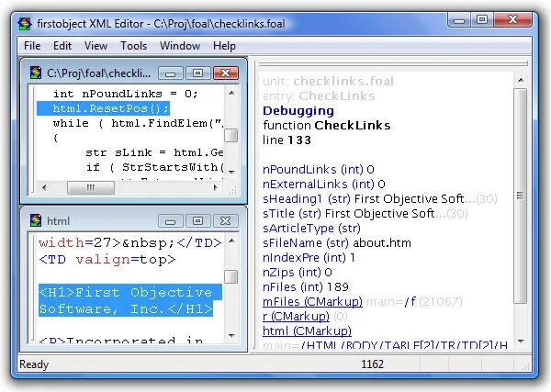Click the left arrow of code horizontal scrollbar
551x392 pixels.
pos(44,187)
